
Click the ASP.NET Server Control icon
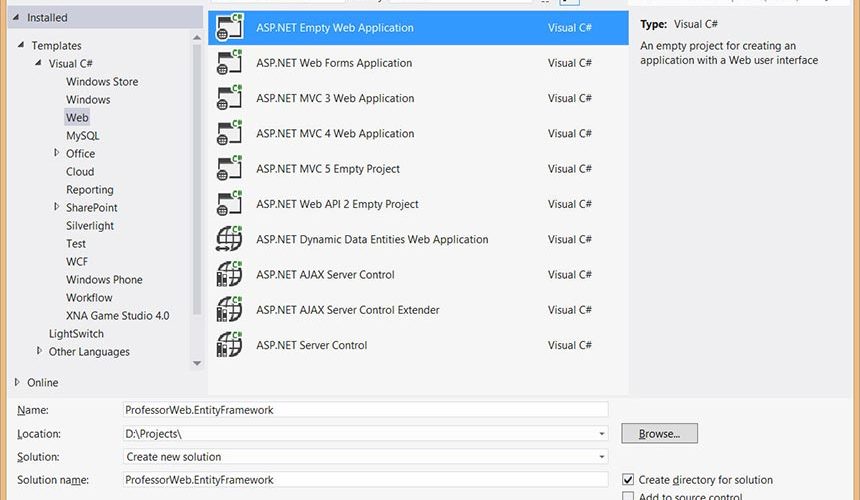point(230,345)
